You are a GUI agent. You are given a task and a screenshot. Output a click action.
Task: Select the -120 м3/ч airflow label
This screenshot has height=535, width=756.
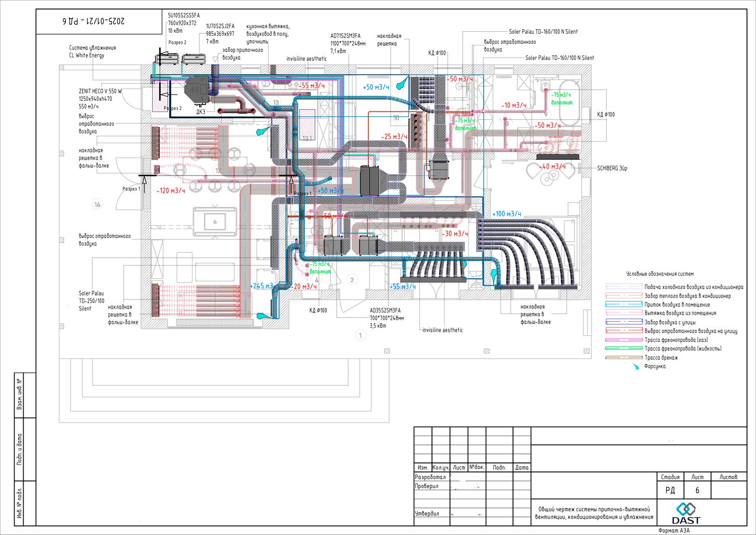[x=170, y=191]
